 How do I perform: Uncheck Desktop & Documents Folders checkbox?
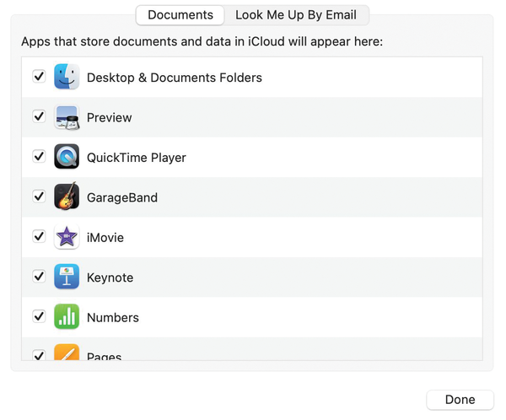pyautogui.click(x=39, y=77)
